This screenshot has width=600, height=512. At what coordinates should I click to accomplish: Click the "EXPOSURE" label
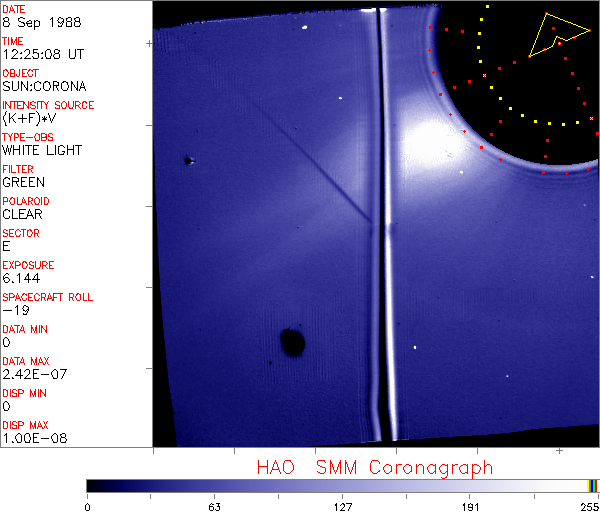pyautogui.click(x=28, y=265)
